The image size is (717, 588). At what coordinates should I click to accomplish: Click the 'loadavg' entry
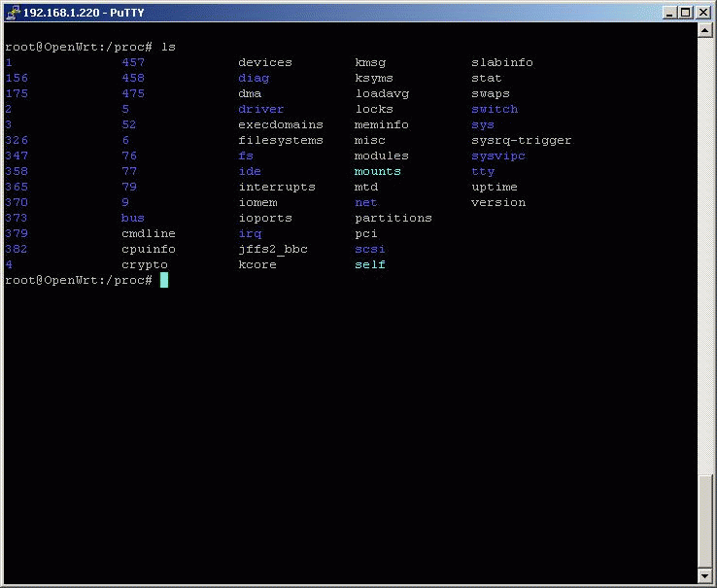382,94
